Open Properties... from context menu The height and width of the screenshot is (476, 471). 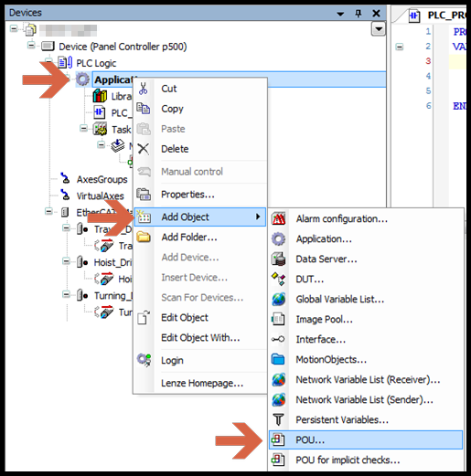[200, 195]
